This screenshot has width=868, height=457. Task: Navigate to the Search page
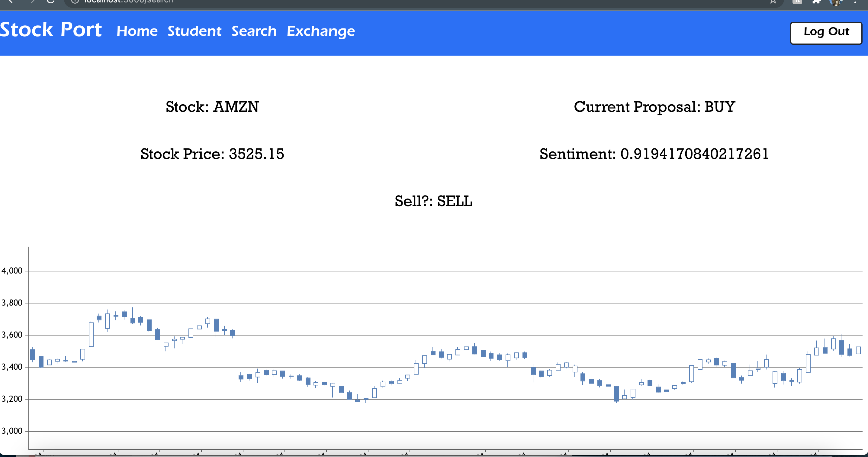[x=254, y=31]
